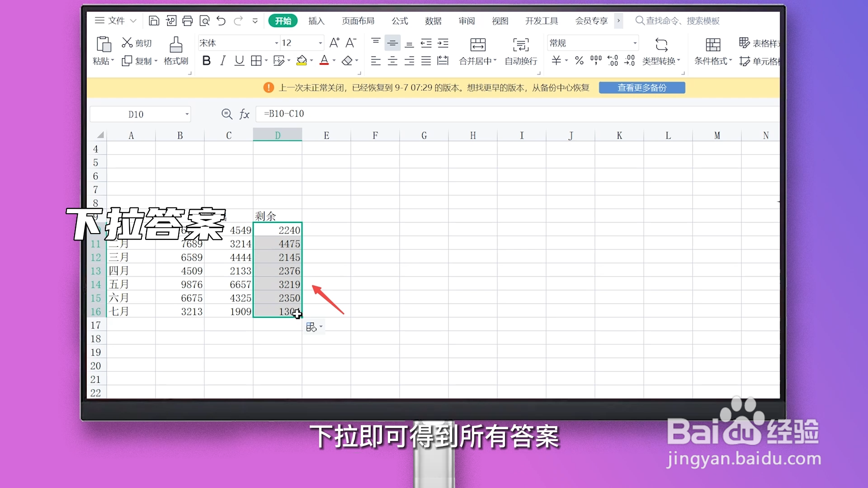This screenshot has width=868, height=488.
Task: Click the Undo arrow
Action: tap(221, 21)
